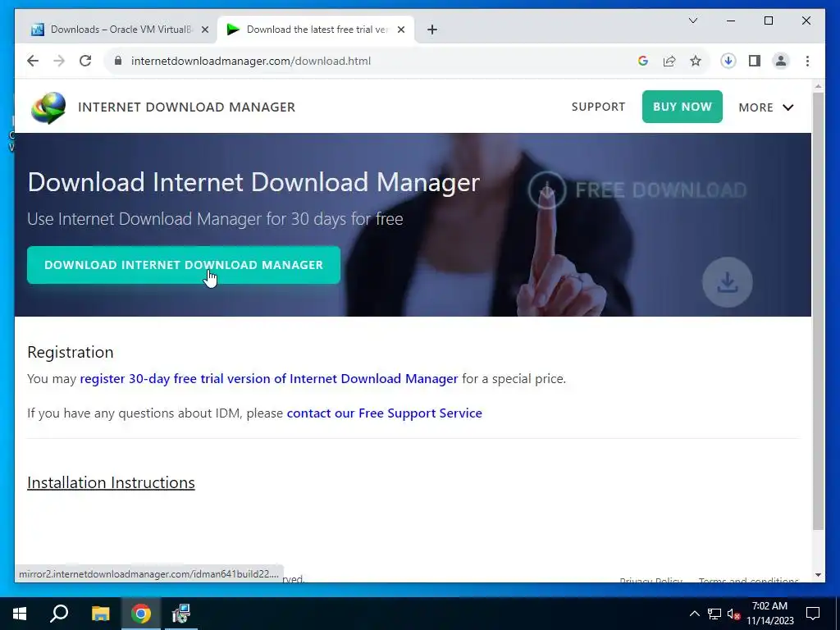
Task: Click the Registration heading text
Action: tap(71, 352)
